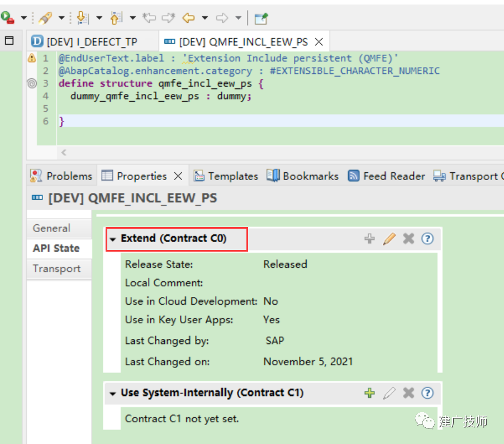Click the search flashlight toolbar icon
The image size is (504, 444).
point(45,18)
